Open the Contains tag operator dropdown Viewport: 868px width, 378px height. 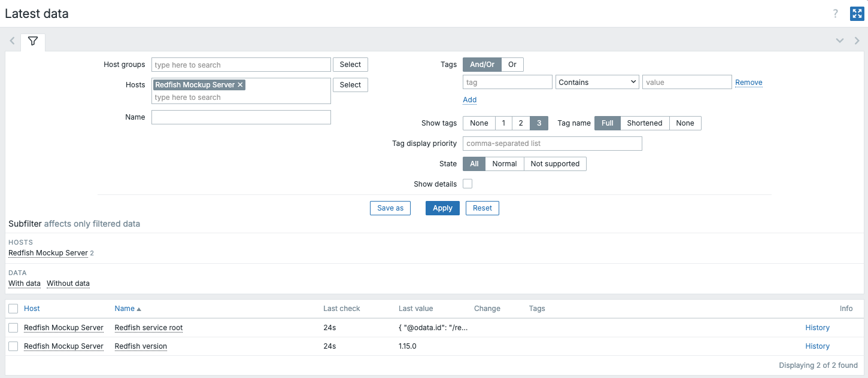click(x=597, y=82)
